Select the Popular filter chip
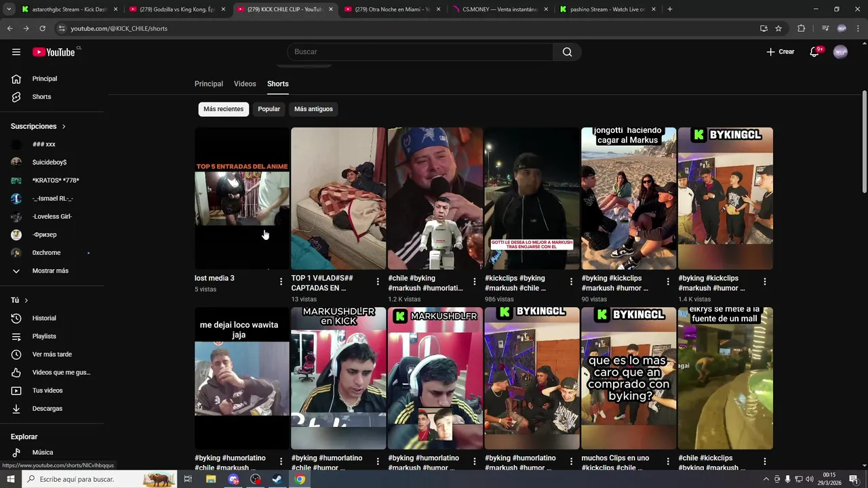This screenshot has width=868, height=488. coord(269,109)
